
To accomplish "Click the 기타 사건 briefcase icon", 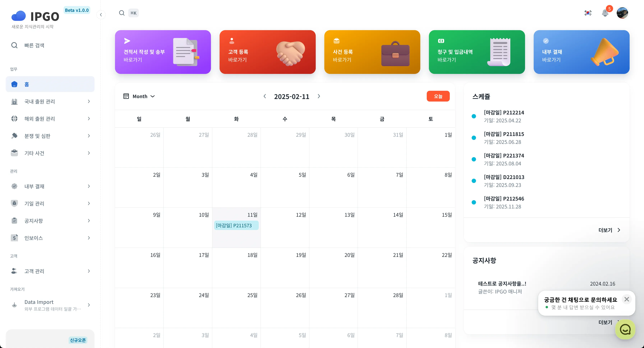I will click(14, 153).
